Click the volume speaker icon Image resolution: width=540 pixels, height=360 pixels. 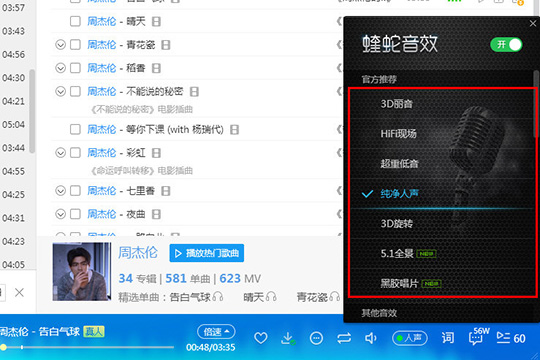[x=371, y=338]
